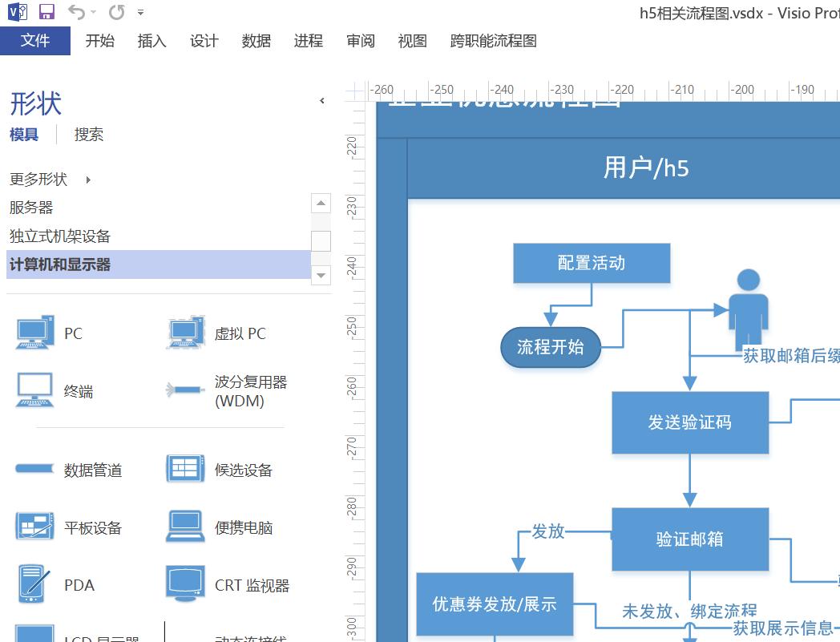Select the 候选设备 shape
840x642 pixels.
[x=185, y=470]
